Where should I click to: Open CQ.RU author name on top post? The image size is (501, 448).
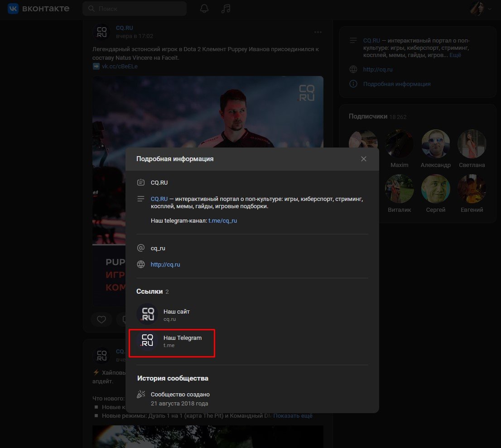124,28
